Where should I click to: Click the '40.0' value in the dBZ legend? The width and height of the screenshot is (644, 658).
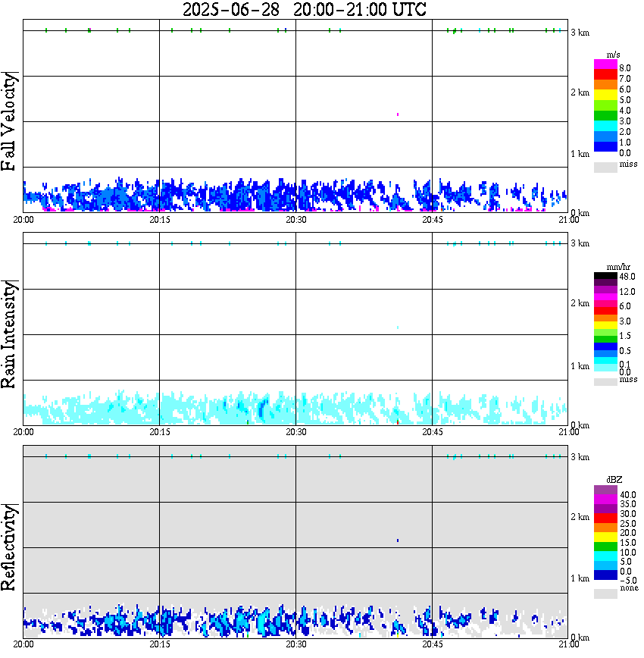pos(628,495)
